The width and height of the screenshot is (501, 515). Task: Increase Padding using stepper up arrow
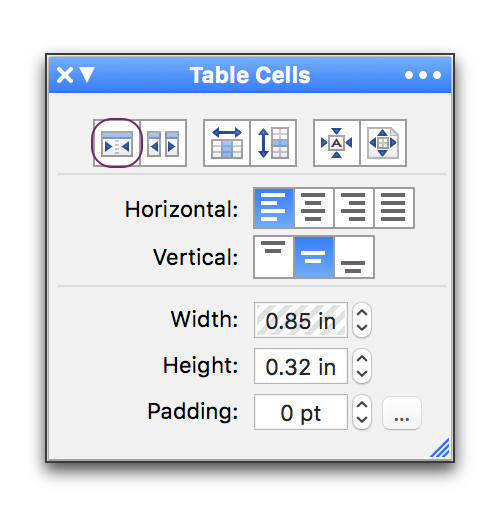click(362, 405)
